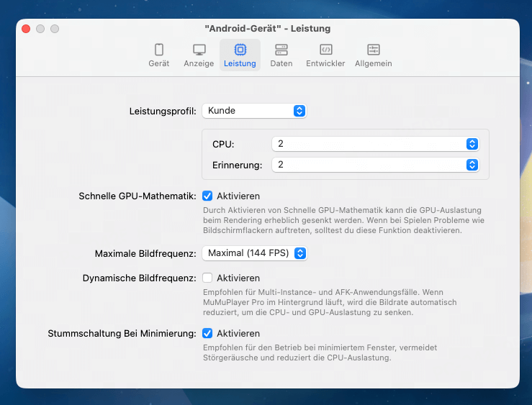
Task: Open the Allgemein tab
Action: click(373, 55)
